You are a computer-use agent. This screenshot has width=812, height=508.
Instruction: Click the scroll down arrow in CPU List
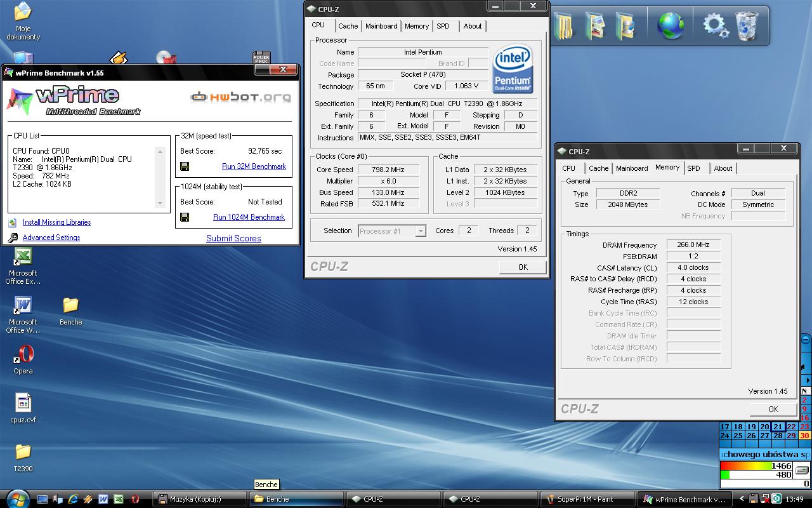[160, 203]
